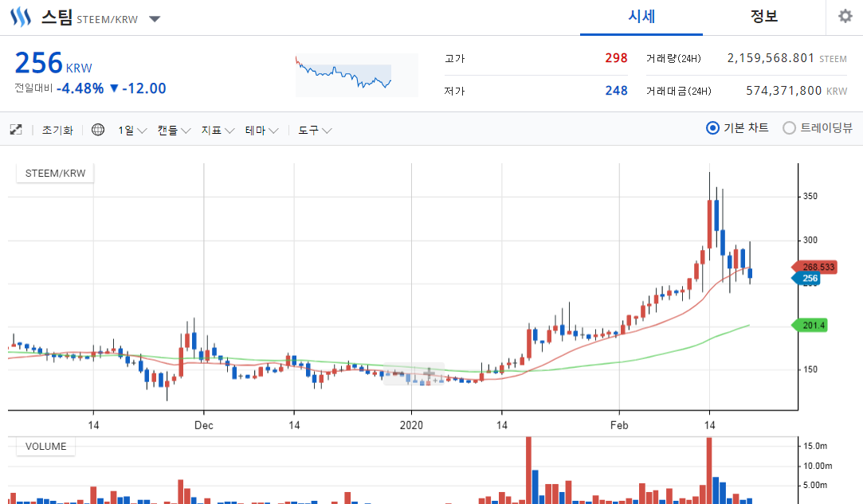Click the current price 256 KRW
This screenshot has height=504, width=863.
[x=53, y=63]
